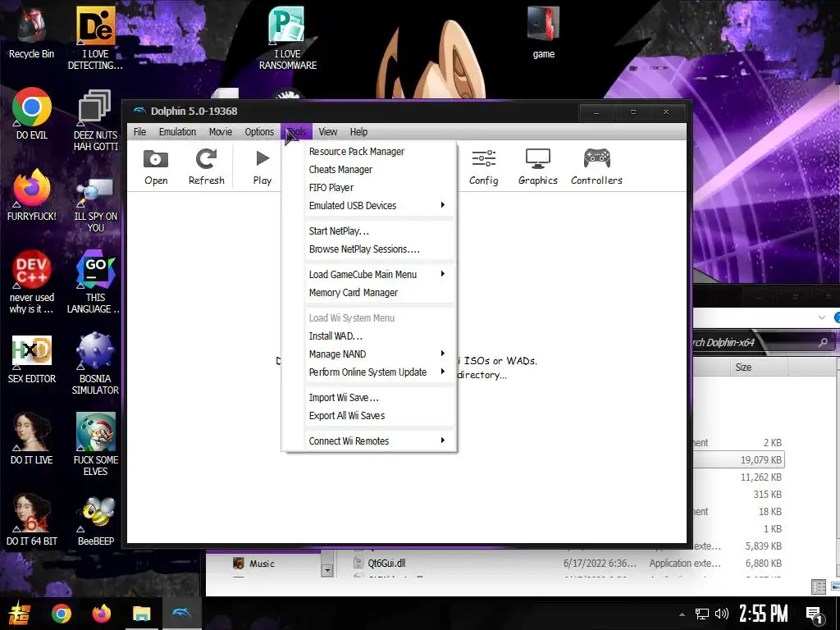Click the Dolphin taskbar icon
The height and width of the screenshot is (630, 840).
[x=181, y=614]
